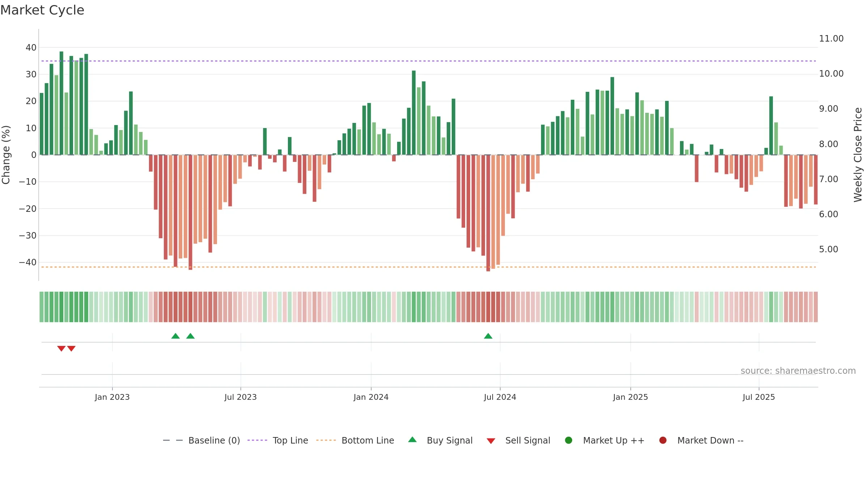Toggle the Top Line legend label
Image resolution: width=868 pixels, height=488 pixels.
point(290,440)
